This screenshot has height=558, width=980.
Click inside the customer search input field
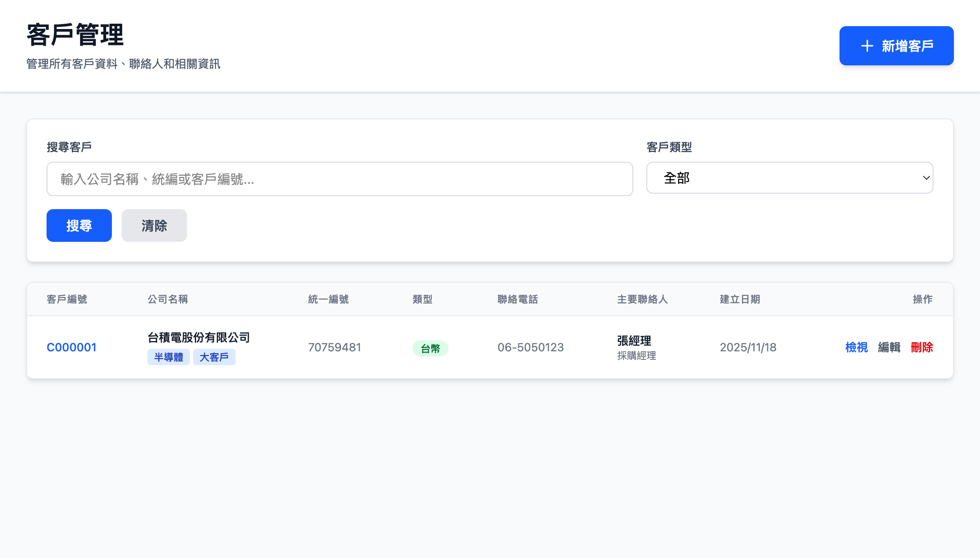[339, 179]
